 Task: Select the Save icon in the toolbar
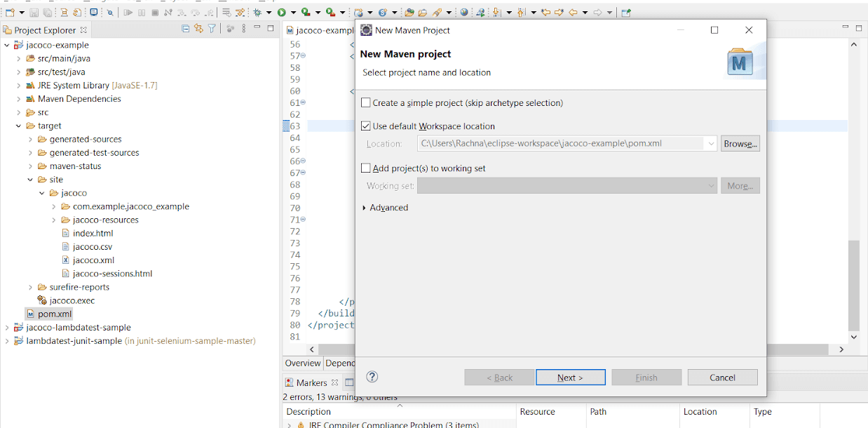pyautogui.click(x=34, y=12)
